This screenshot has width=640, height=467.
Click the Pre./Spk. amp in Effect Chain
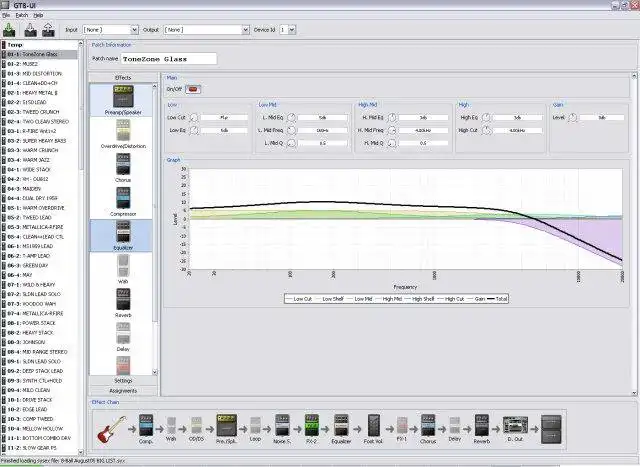point(227,425)
